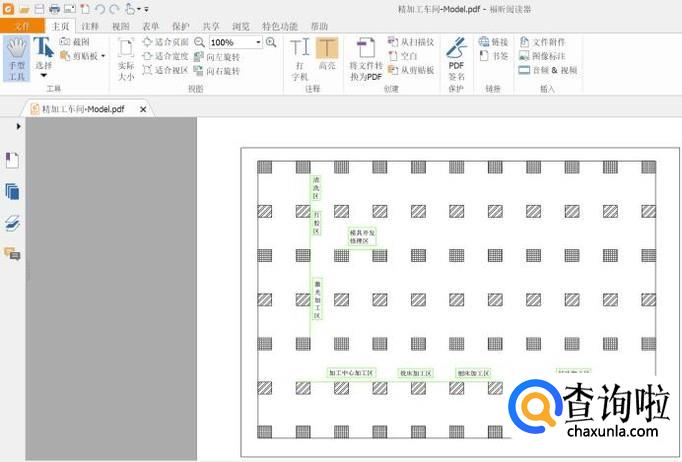Choose Fit Page (适合页面)
Image resolution: width=682 pixels, height=462 pixels.
click(165, 42)
